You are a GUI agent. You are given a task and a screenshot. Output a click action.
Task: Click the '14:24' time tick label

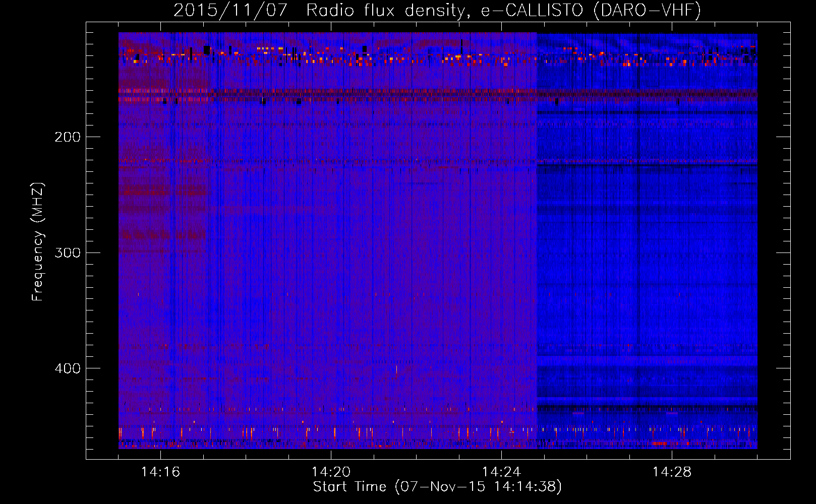pos(501,472)
